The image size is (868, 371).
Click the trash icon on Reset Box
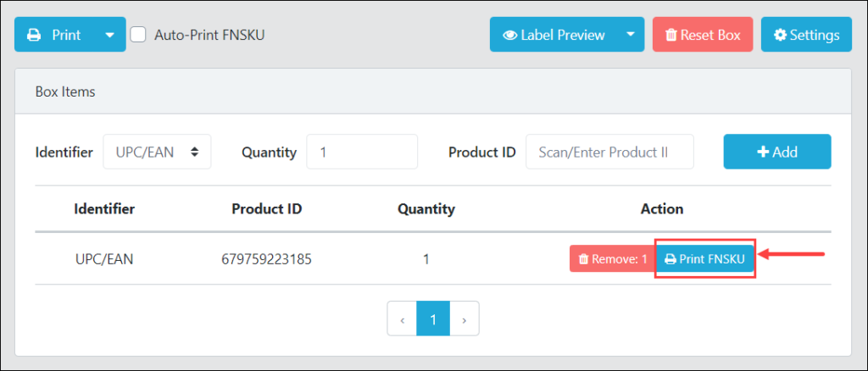pos(671,35)
